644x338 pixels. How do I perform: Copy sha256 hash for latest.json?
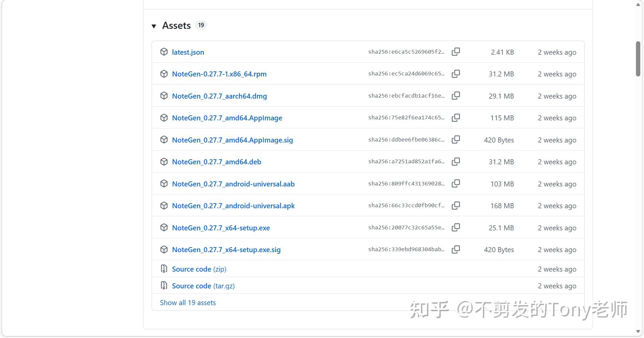tap(455, 52)
